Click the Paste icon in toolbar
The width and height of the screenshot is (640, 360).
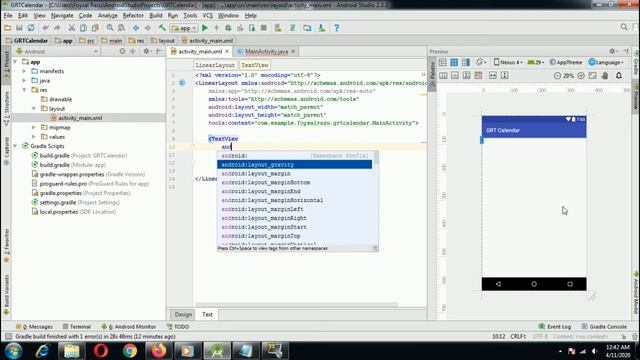tap(95, 28)
